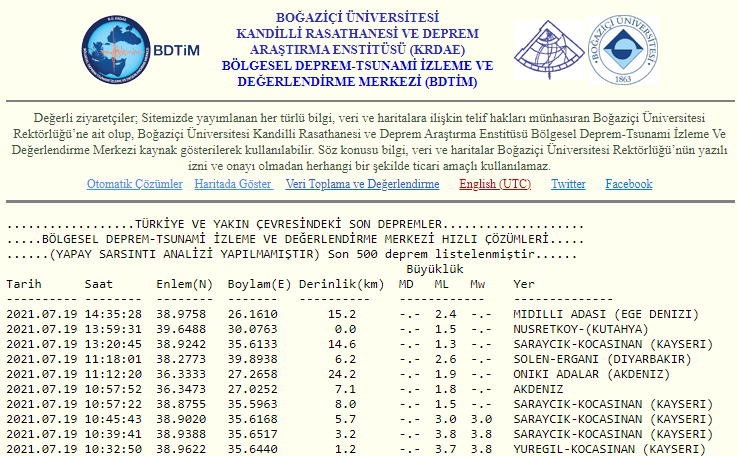
Task: Click the latitude value 38.9388
Action: coord(181,434)
